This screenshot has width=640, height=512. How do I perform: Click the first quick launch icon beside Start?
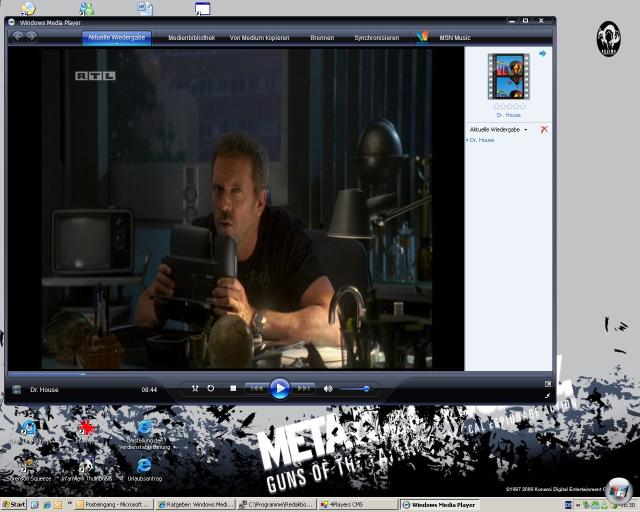[34, 505]
